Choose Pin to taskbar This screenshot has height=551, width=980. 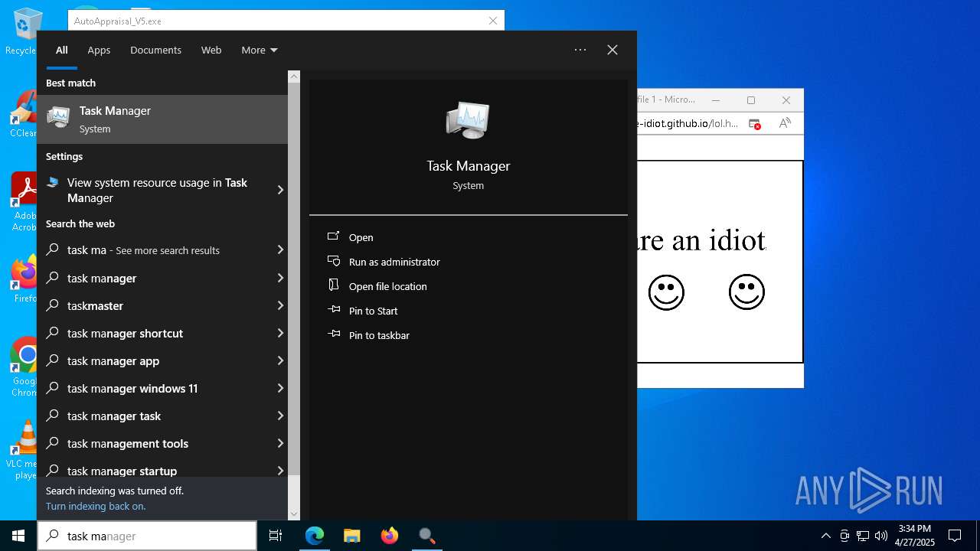click(379, 335)
